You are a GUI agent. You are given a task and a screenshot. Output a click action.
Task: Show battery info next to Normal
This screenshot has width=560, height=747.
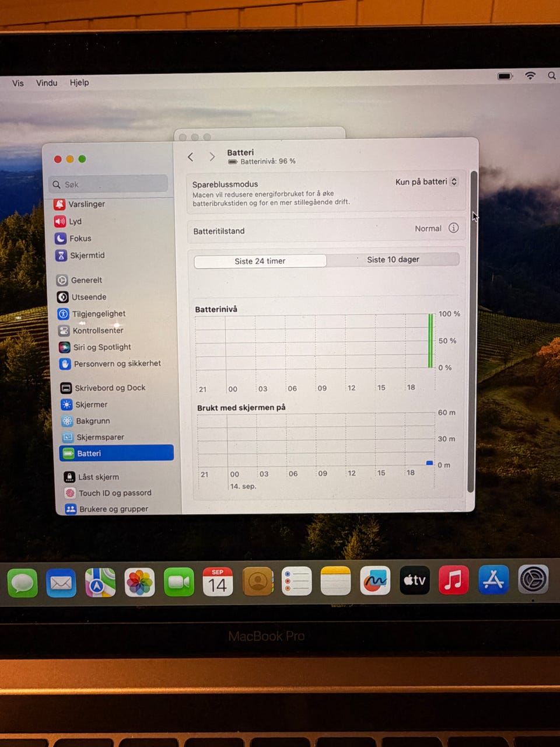[x=453, y=228]
